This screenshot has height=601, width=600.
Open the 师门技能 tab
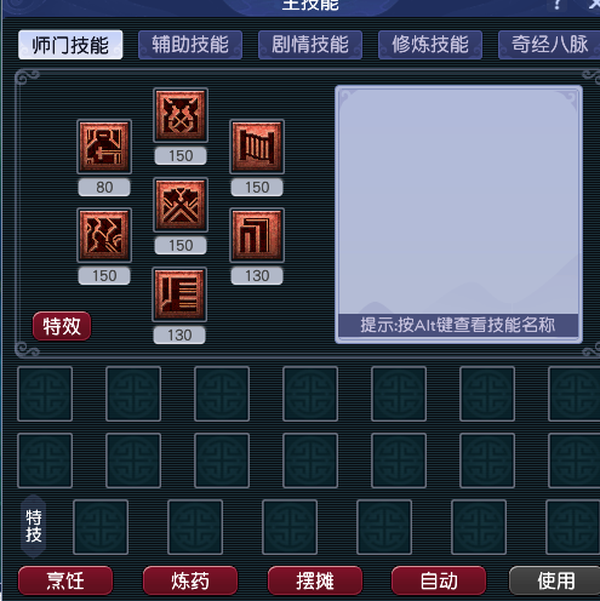coord(71,45)
